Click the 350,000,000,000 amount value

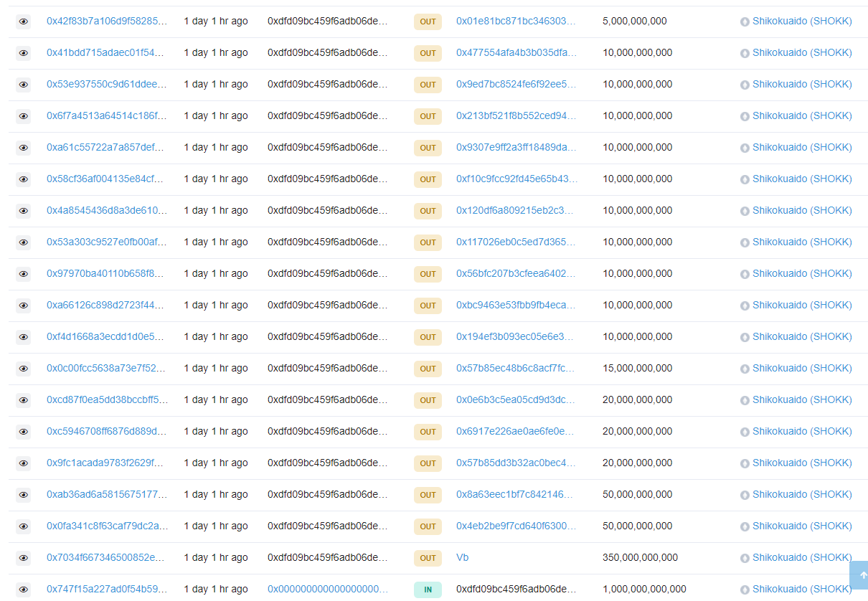640,558
